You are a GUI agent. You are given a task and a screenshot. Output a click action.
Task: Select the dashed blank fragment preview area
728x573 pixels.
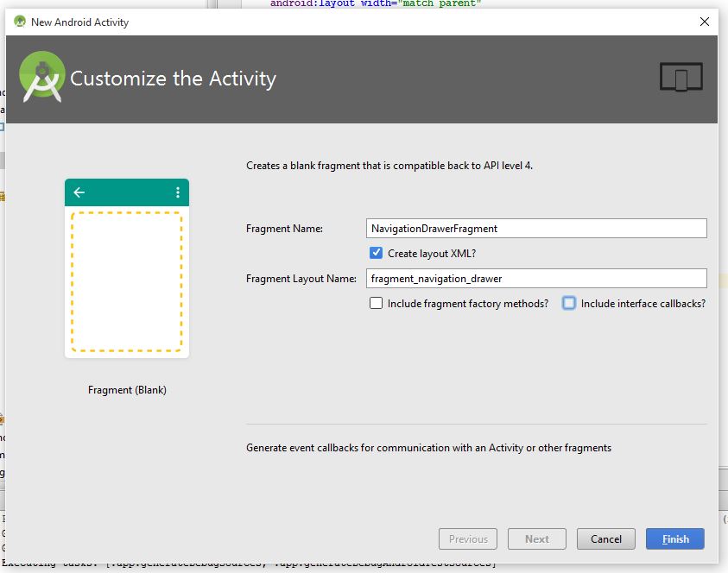pyautogui.click(x=127, y=282)
